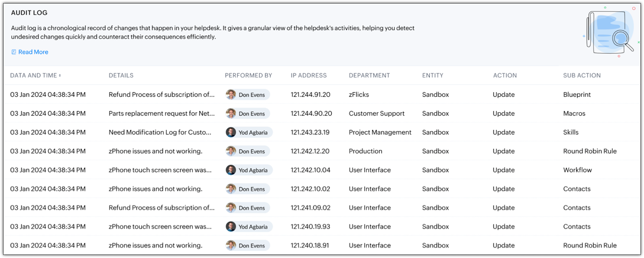644x258 pixels.
Task: Click the Performed By column header
Action: [x=248, y=76]
